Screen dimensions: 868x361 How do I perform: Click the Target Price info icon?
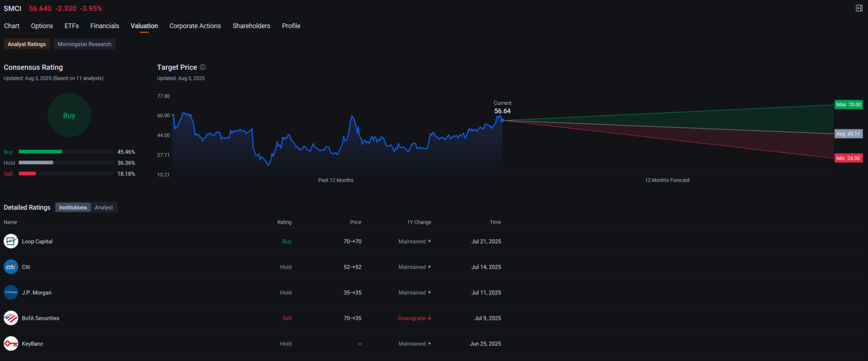[203, 67]
